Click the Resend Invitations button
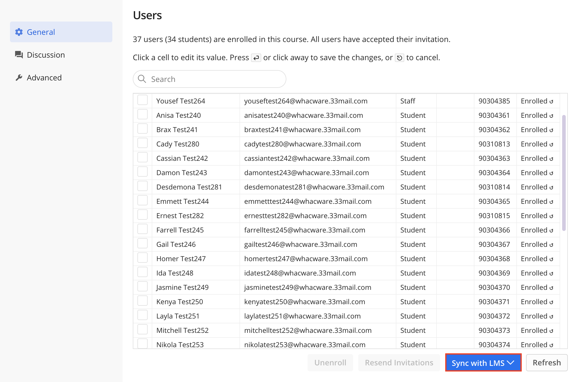The height and width of the screenshot is (382, 588). pyautogui.click(x=399, y=363)
